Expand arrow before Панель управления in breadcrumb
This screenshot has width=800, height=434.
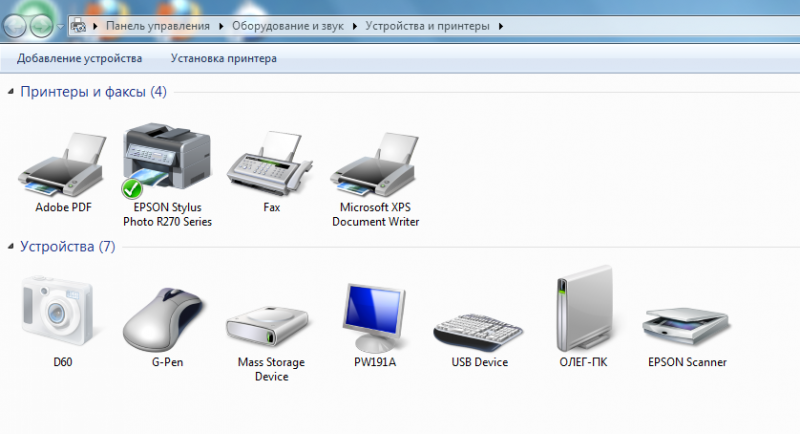[95, 26]
